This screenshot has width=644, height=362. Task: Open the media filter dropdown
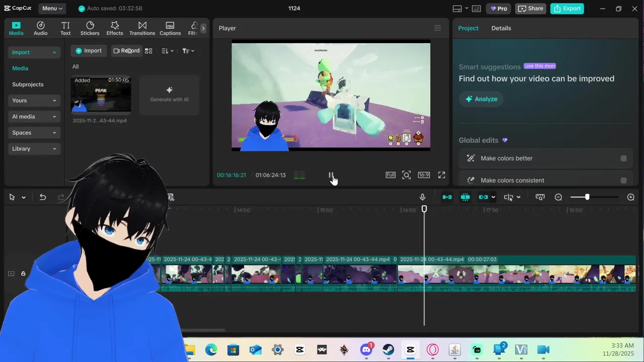pos(188,51)
